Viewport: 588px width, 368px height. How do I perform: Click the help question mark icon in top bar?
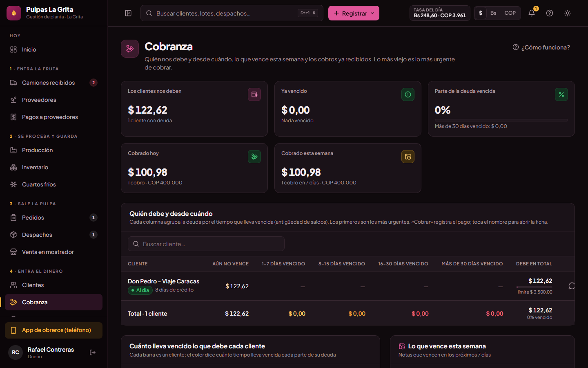click(550, 13)
